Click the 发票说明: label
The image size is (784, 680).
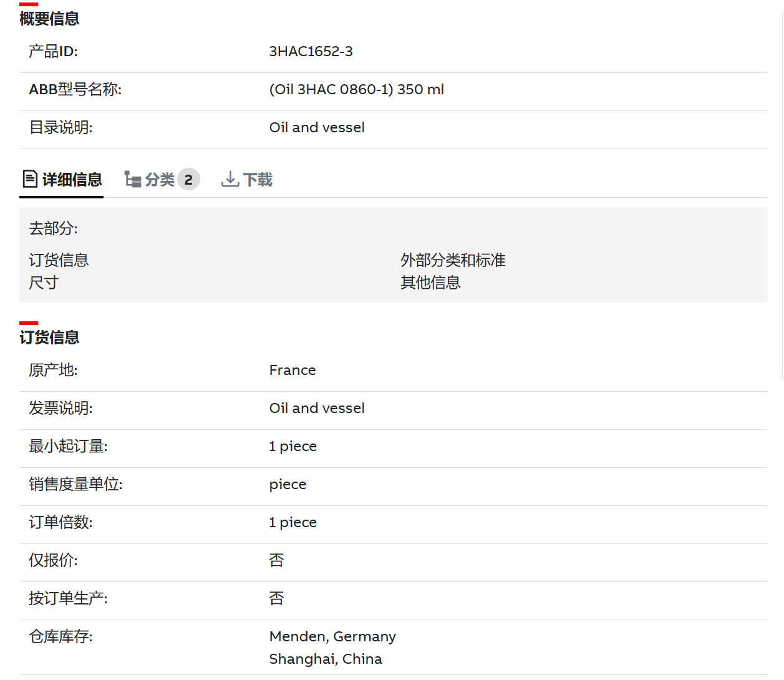[x=60, y=408]
